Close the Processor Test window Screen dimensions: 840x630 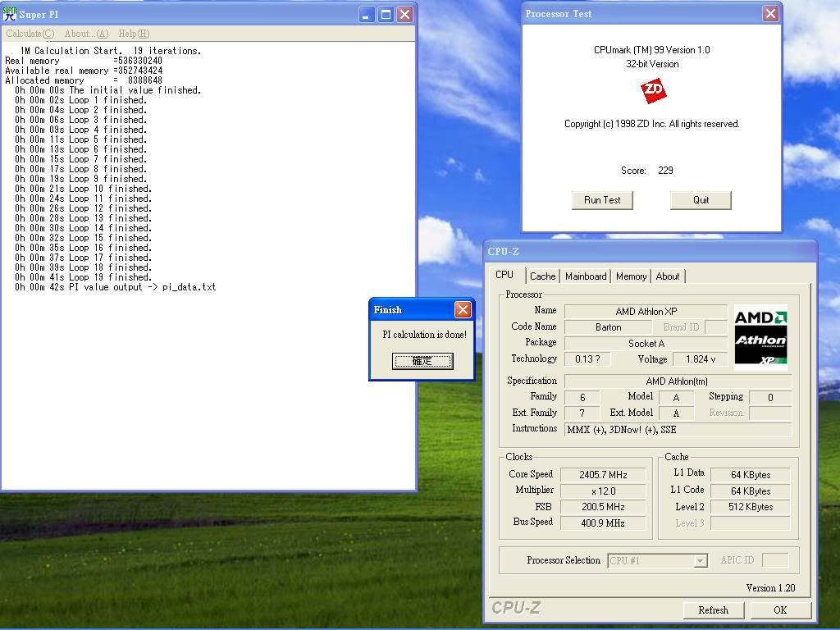click(x=770, y=13)
